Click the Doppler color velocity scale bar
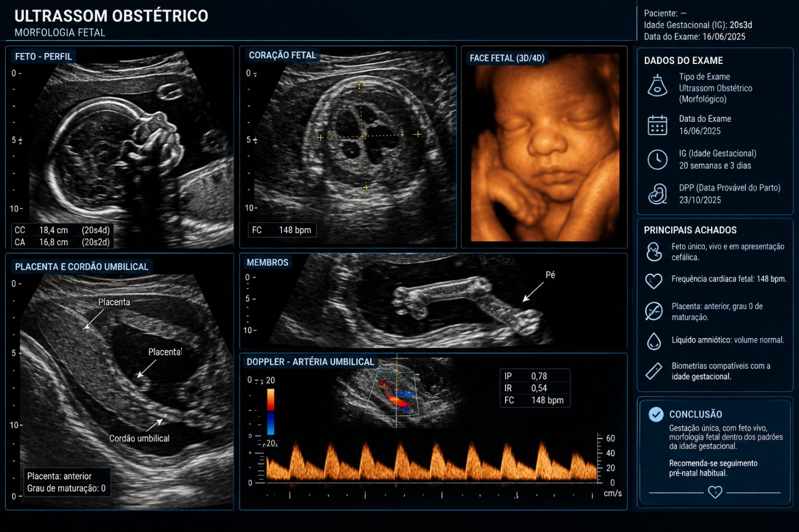This screenshot has width=799, height=532. [271, 412]
